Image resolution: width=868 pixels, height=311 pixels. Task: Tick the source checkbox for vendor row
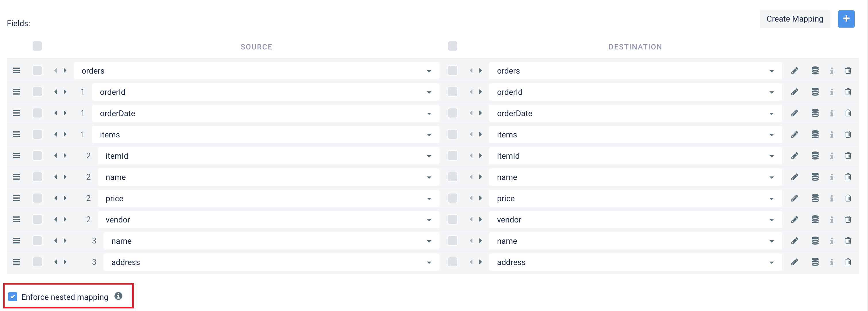37,220
